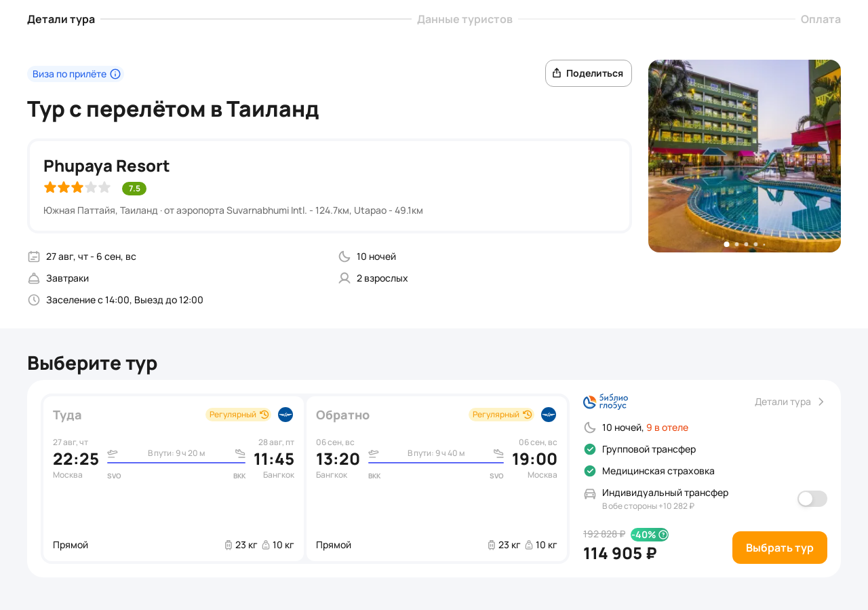Click the green checkmark beside Медицинская страховка
The image size is (868, 610).
click(590, 471)
